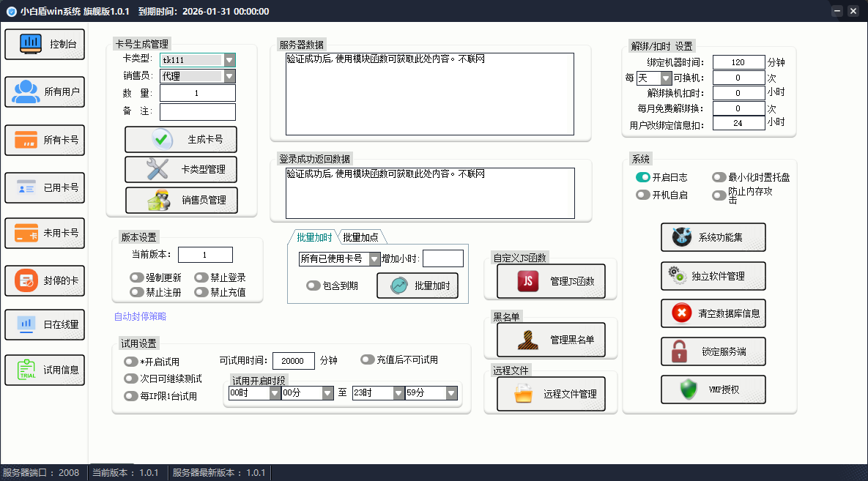The width and height of the screenshot is (868, 481).
Task: Open the 已用卡号 view
Action: point(44,187)
